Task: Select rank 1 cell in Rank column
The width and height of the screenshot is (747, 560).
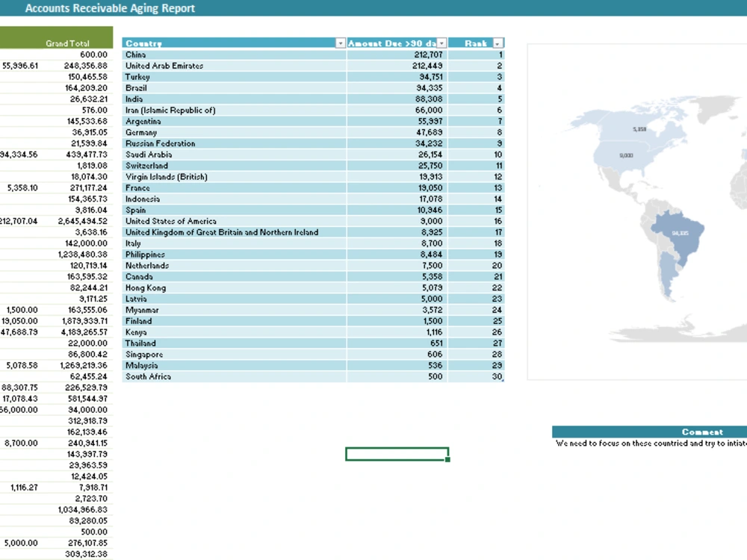Action: (476, 55)
